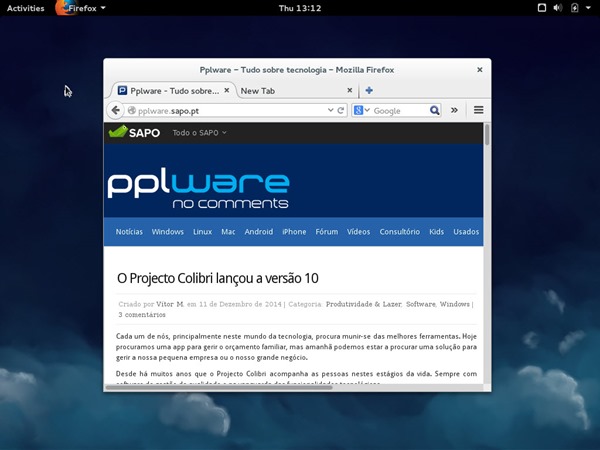Image resolution: width=600 pixels, height=450 pixels.
Task: Open the Vídeos menu item
Action: pos(359,232)
